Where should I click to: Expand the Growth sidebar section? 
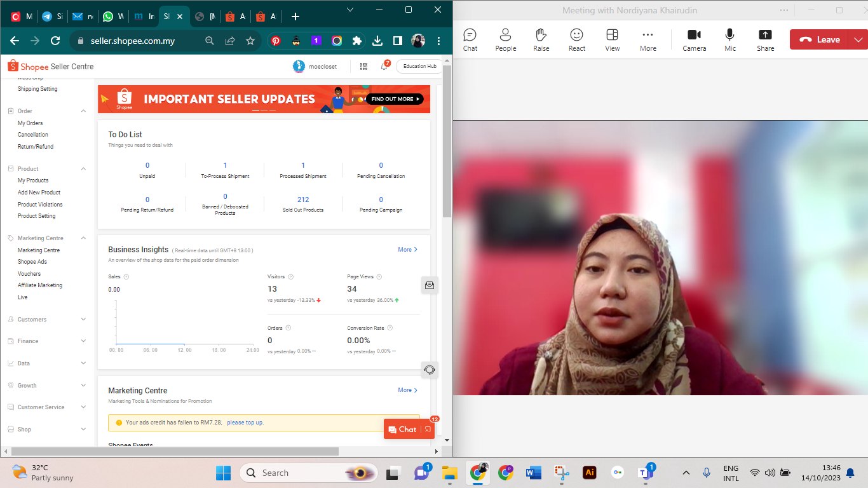pos(83,386)
